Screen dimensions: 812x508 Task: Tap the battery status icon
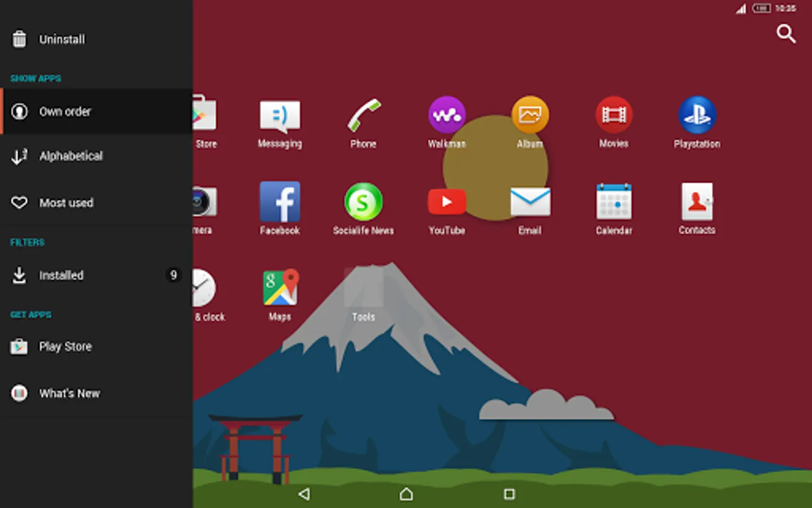(x=761, y=8)
